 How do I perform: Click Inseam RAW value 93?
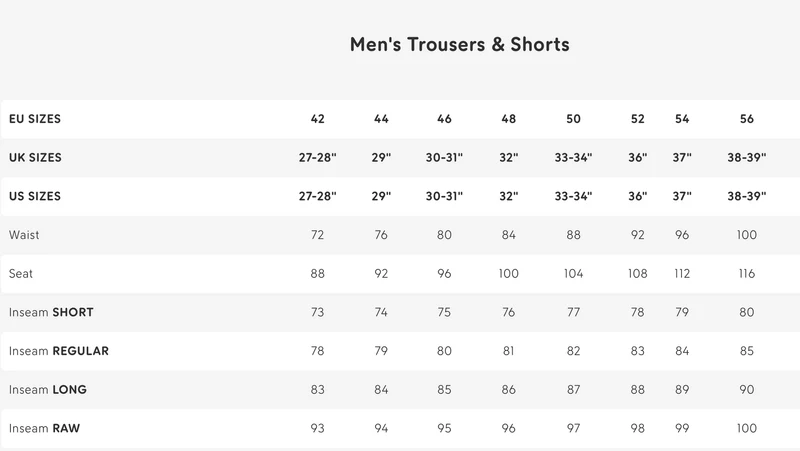click(x=317, y=429)
